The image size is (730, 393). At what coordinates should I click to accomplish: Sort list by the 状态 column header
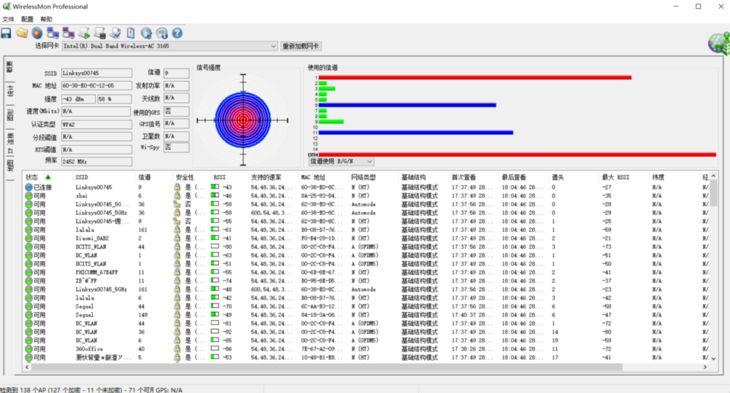click(32, 177)
